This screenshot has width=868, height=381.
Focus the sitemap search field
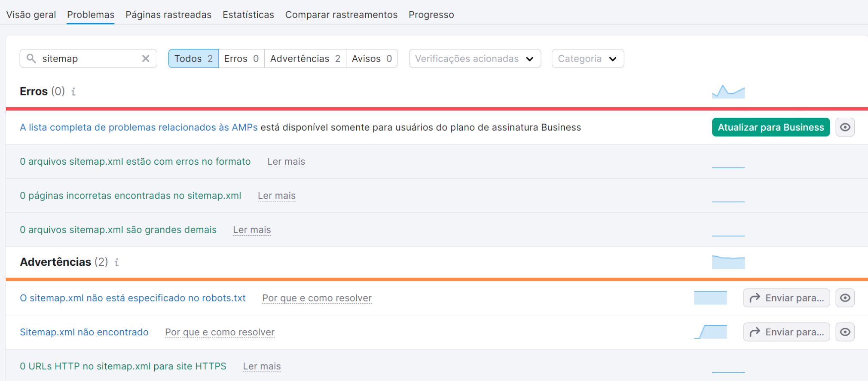pyautogui.click(x=88, y=58)
